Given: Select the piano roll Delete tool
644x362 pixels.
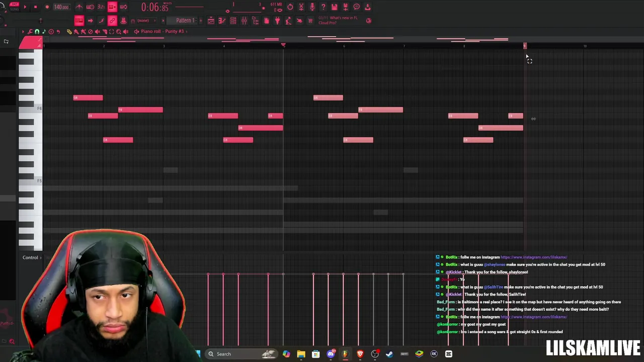Looking at the screenshot, I should [x=90, y=31].
